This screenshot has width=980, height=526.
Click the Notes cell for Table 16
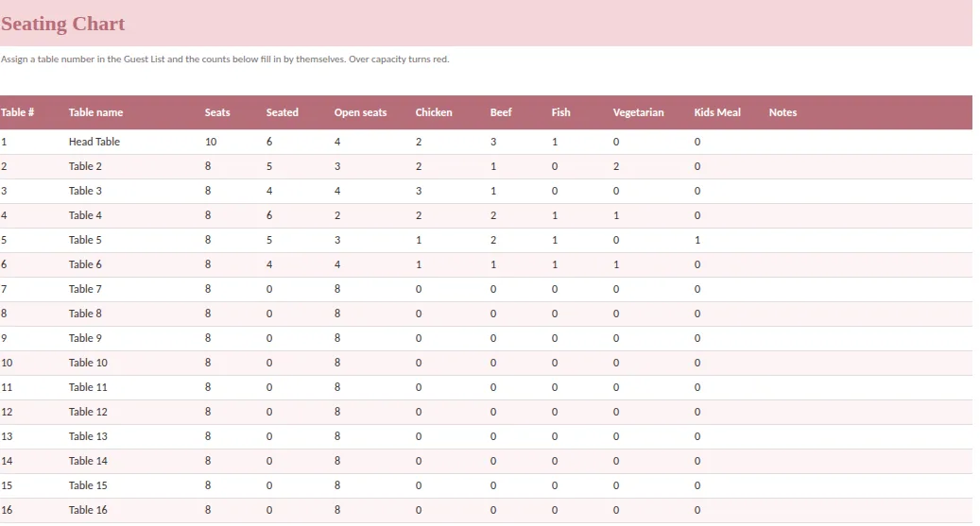click(x=868, y=510)
